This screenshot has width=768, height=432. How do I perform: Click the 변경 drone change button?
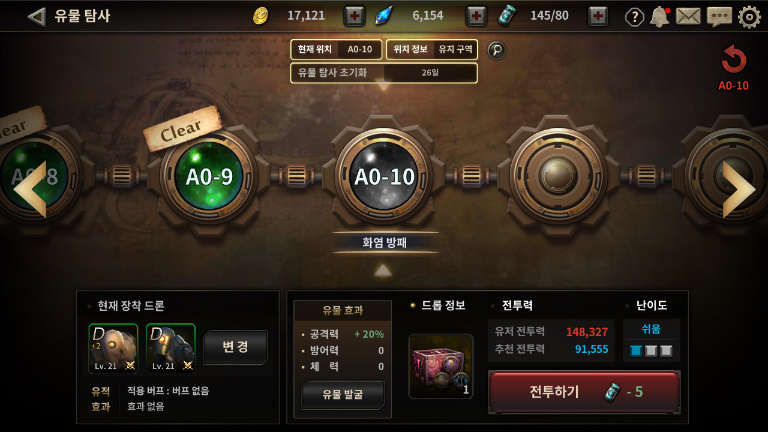(236, 347)
